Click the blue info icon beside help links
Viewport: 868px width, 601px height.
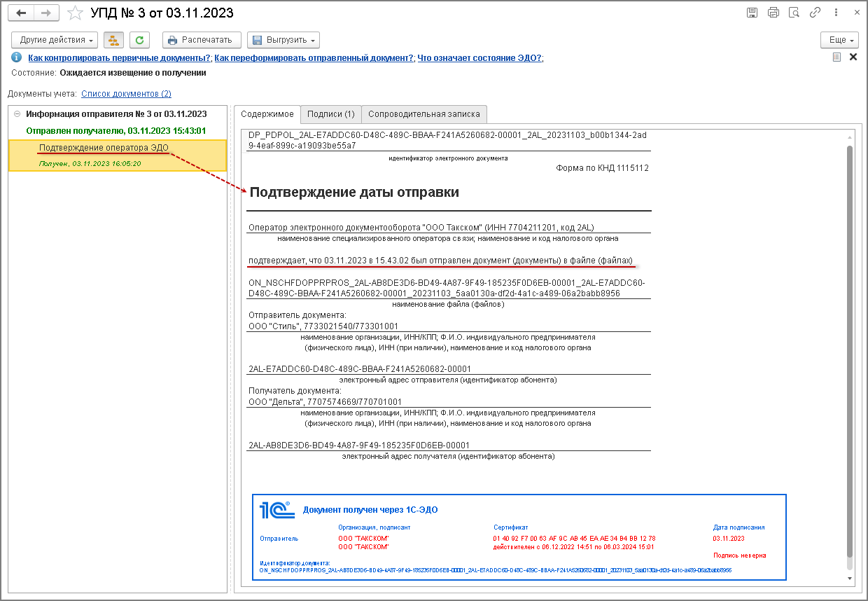16,58
